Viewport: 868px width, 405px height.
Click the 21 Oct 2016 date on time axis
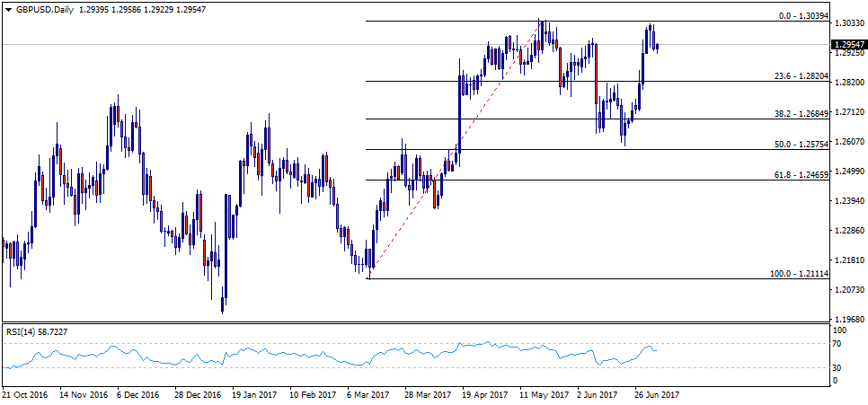pyautogui.click(x=26, y=394)
